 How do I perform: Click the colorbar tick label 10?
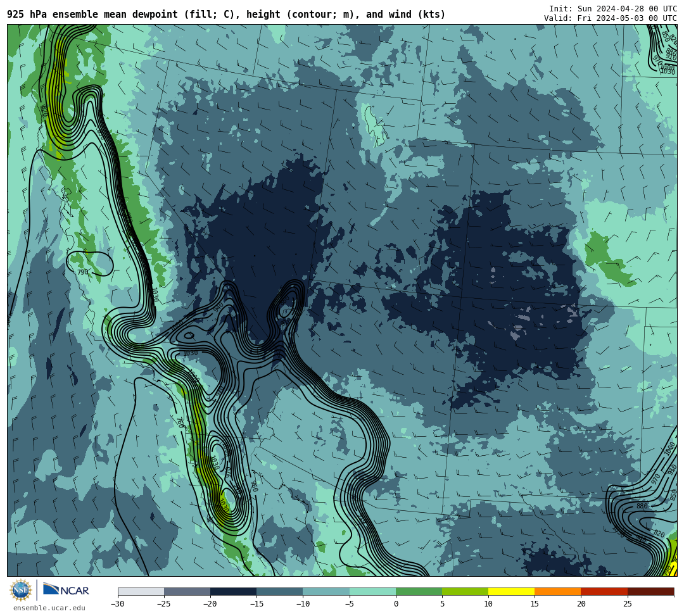coord(488,604)
